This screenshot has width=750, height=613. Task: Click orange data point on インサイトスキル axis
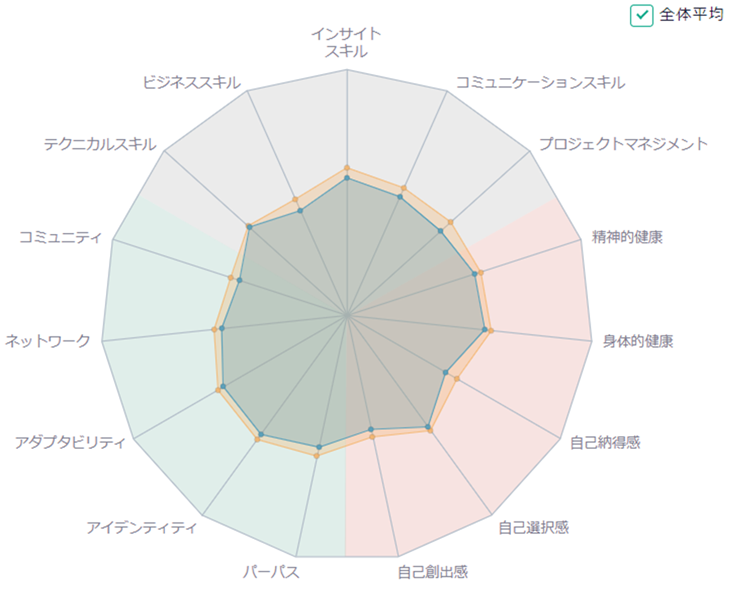pos(347,168)
